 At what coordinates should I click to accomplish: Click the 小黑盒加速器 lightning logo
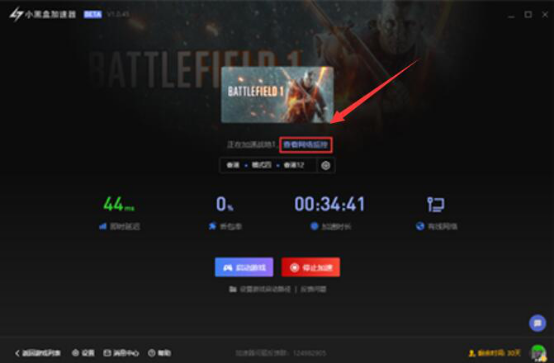16,14
